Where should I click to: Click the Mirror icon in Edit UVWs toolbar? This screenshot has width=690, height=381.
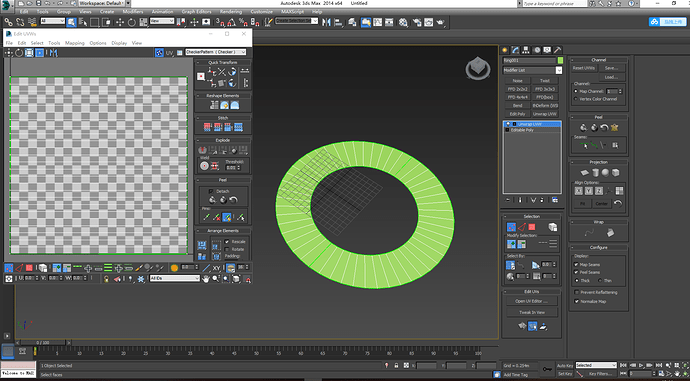click(53, 53)
